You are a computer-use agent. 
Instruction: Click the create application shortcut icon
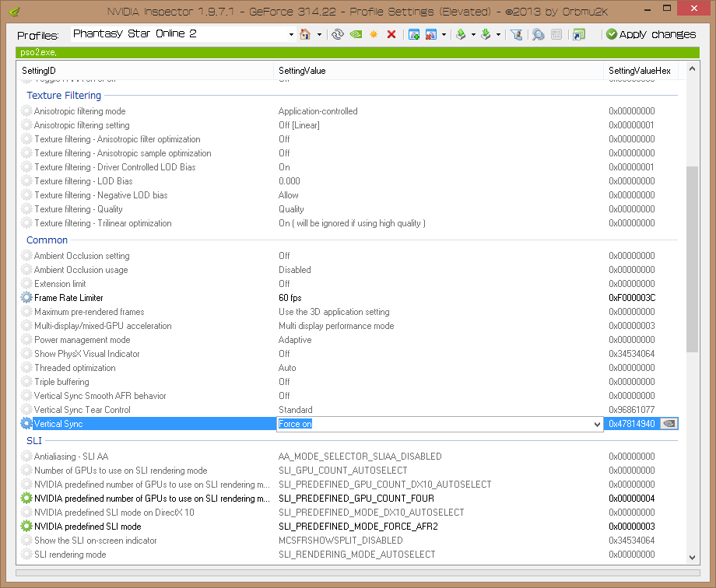click(579, 34)
